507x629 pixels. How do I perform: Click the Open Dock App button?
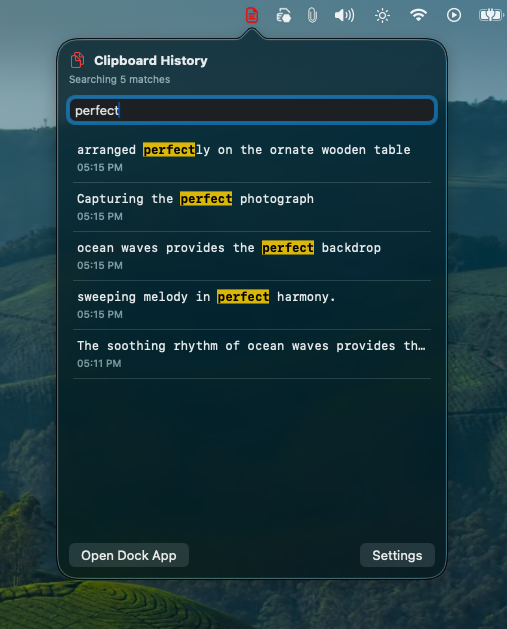129,555
